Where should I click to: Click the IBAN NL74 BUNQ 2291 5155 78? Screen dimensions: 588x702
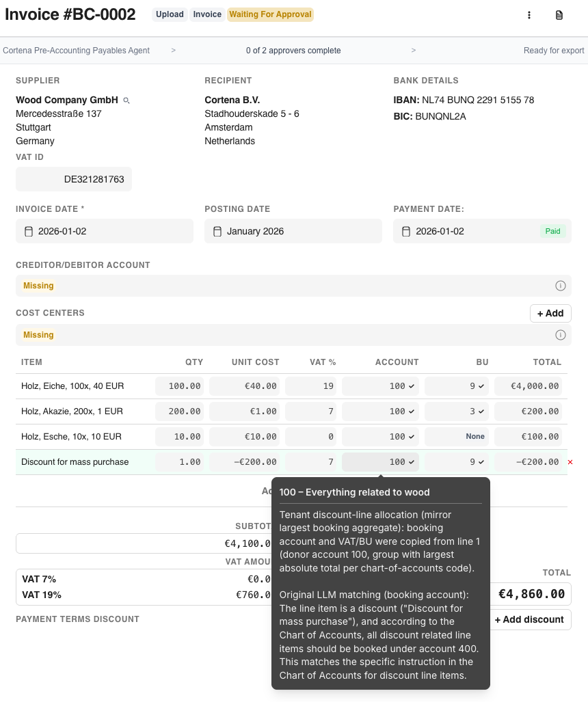point(464,100)
